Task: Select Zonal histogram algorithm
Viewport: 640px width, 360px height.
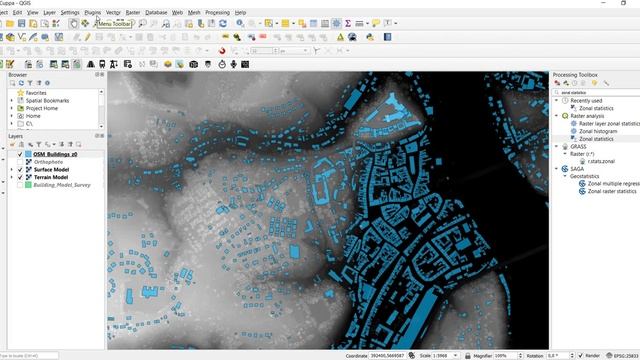Action: [x=598, y=131]
